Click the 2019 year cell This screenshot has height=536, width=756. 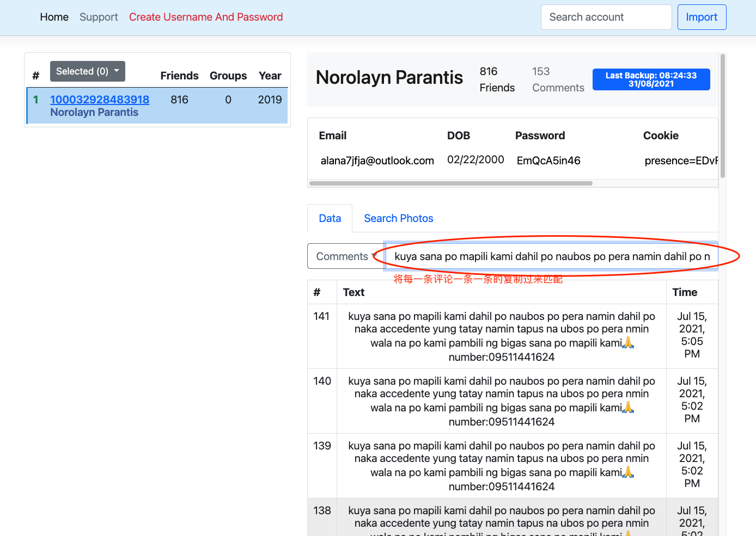pyautogui.click(x=270, y=100)
